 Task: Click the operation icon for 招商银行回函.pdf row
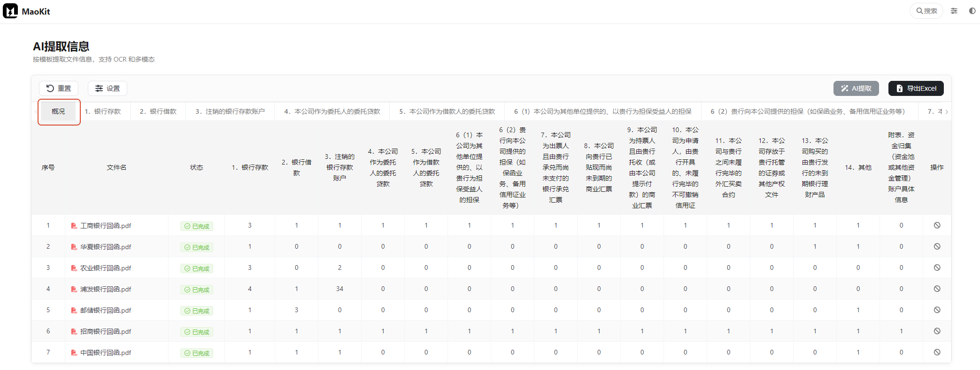pos(937,331)
